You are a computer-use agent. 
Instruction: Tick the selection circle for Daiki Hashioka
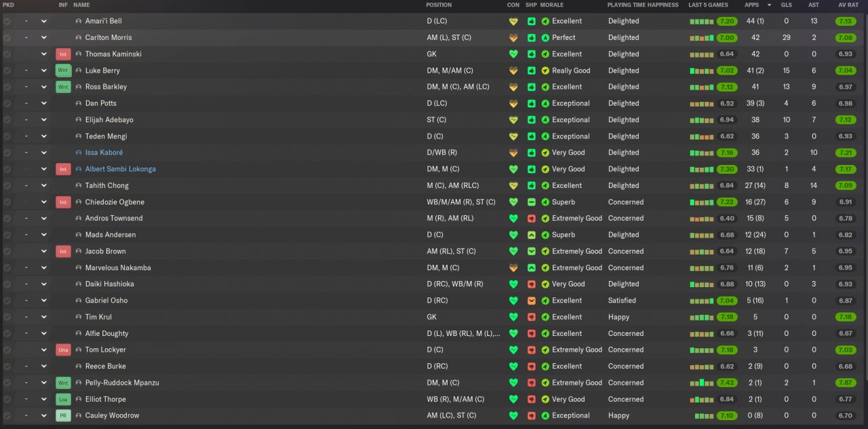7,284
